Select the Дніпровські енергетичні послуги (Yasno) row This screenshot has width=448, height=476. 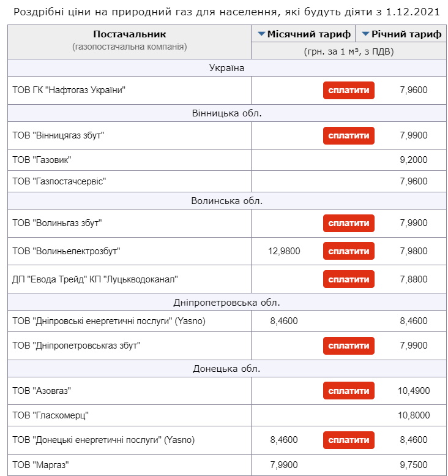(x=109, y=320)
